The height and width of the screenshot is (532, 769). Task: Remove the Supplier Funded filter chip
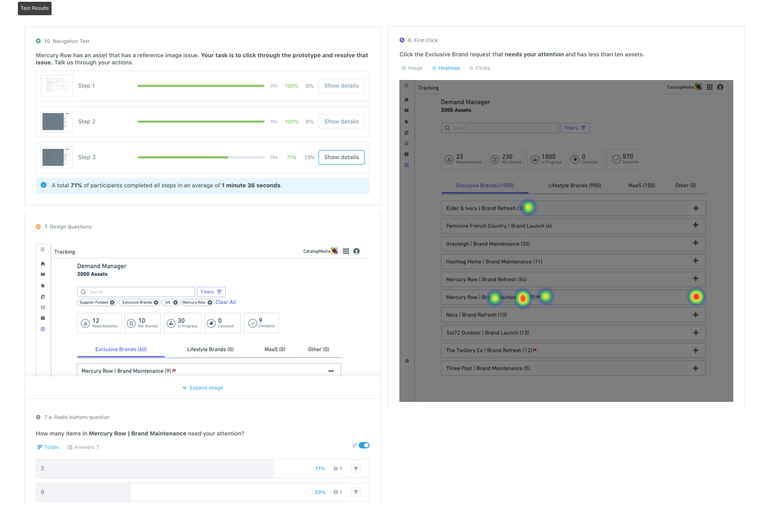[x=112, y=303]
